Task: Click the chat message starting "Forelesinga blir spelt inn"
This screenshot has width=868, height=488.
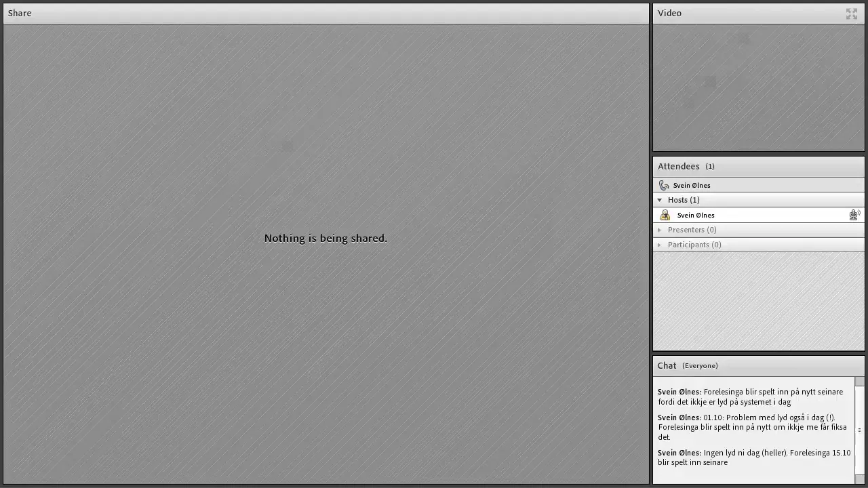Action: click(751, 396)
